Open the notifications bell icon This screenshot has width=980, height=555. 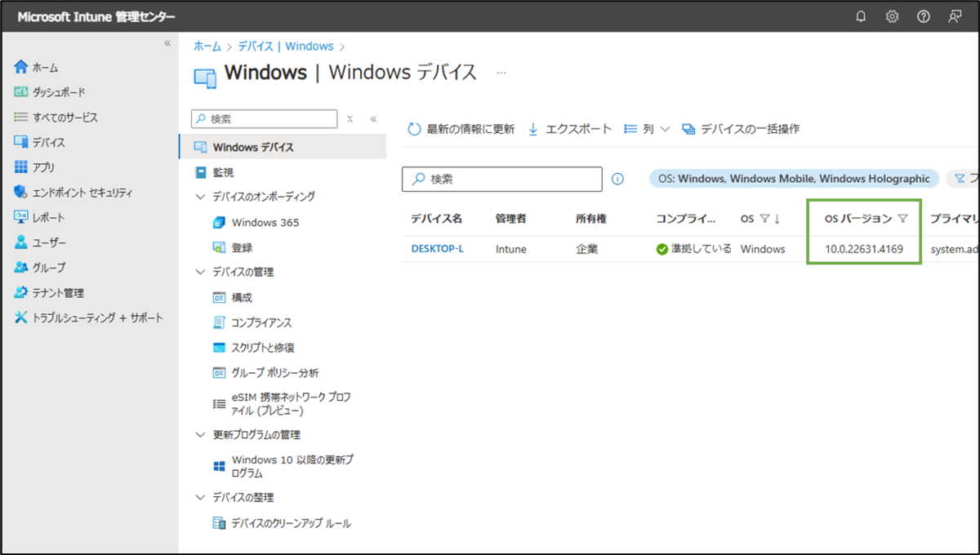pyautogui.click(x=861, y=16)
